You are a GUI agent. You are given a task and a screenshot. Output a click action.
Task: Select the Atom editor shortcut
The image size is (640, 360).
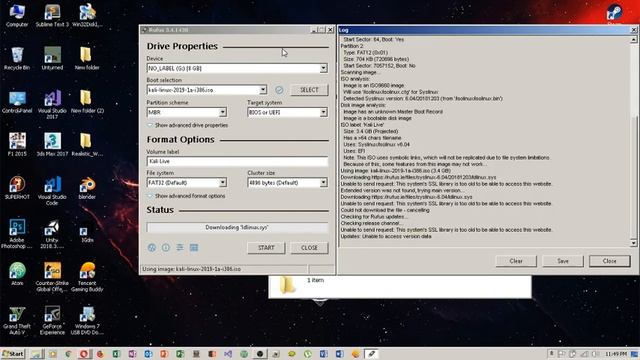point(17,274)
